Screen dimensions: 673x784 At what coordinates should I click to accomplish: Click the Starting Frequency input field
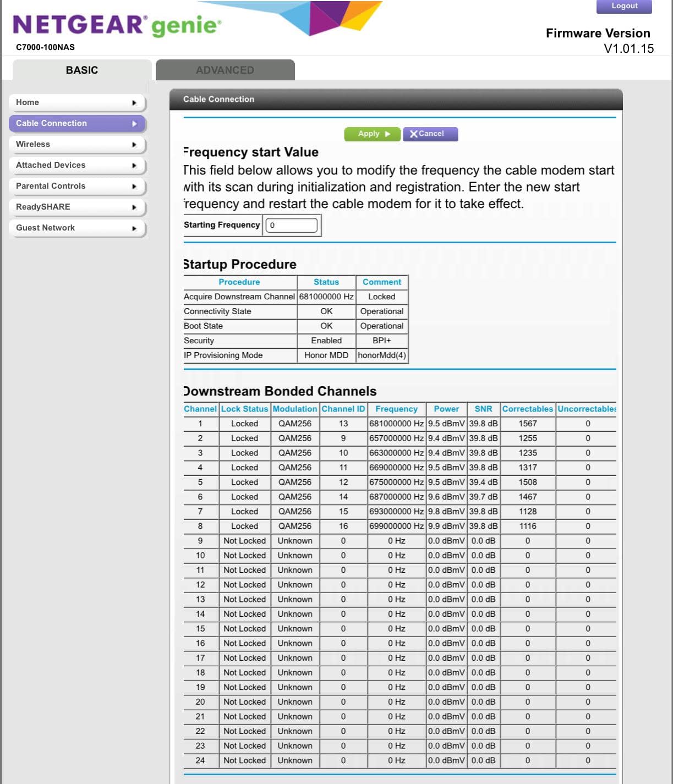tap(291, 225)
